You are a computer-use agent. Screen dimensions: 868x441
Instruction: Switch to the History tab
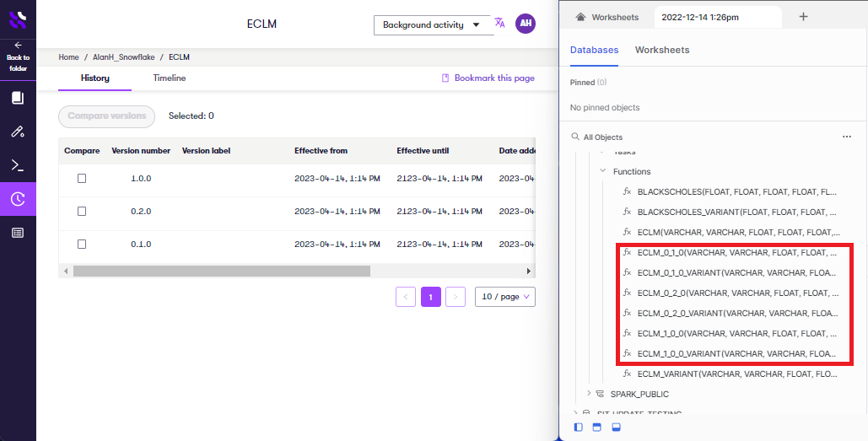pyautogui.click(x=94, y=78)
